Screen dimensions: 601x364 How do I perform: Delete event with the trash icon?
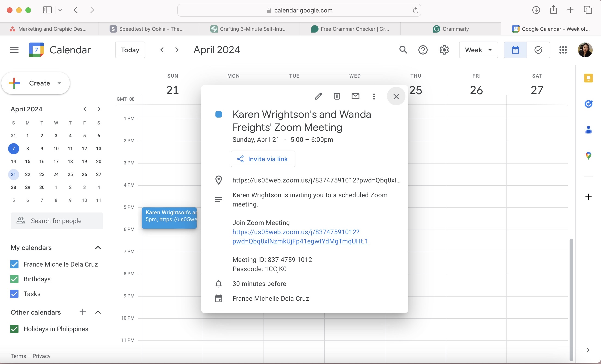coord(337,96)
